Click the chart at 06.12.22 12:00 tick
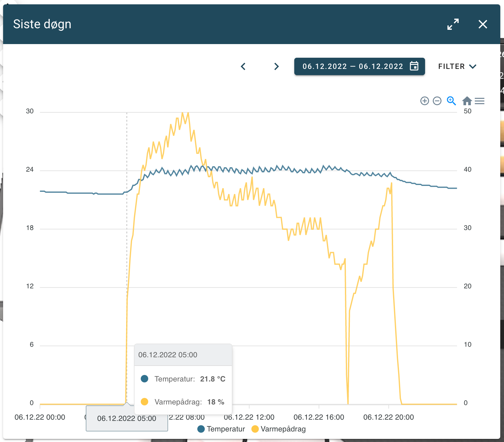Image resolution: width=504 pixels, height=442 pixels. coord(249,417)
